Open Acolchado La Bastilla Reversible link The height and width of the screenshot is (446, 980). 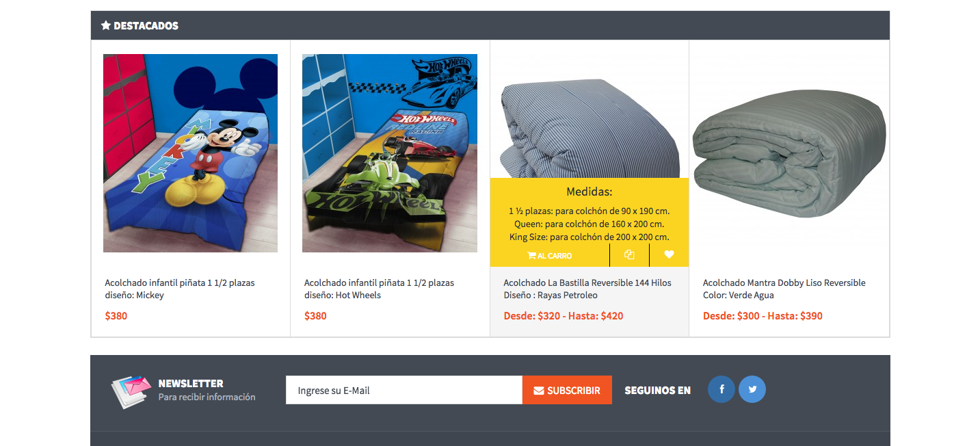tap(587, 289)
